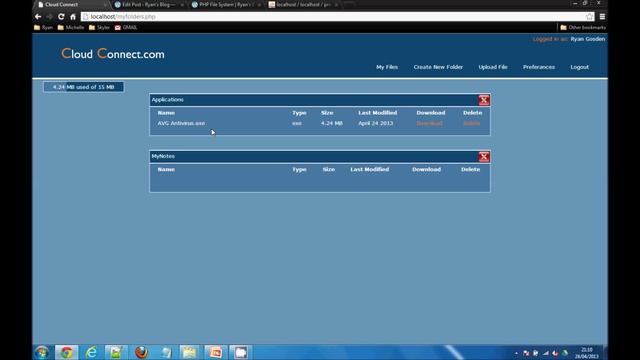Open My Files in the navigation

[x=387, y=67]
